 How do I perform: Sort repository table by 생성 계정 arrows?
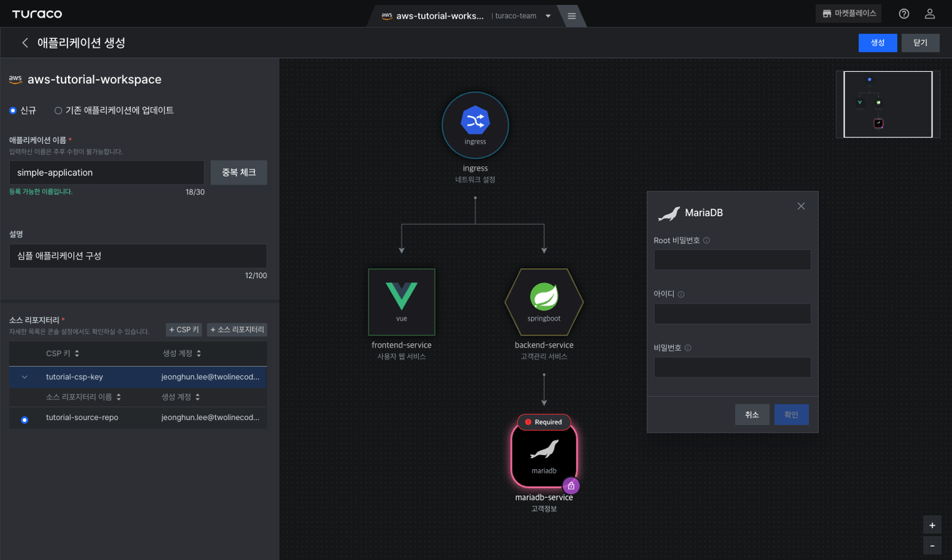pyautogui.click(x=198, y=397)
